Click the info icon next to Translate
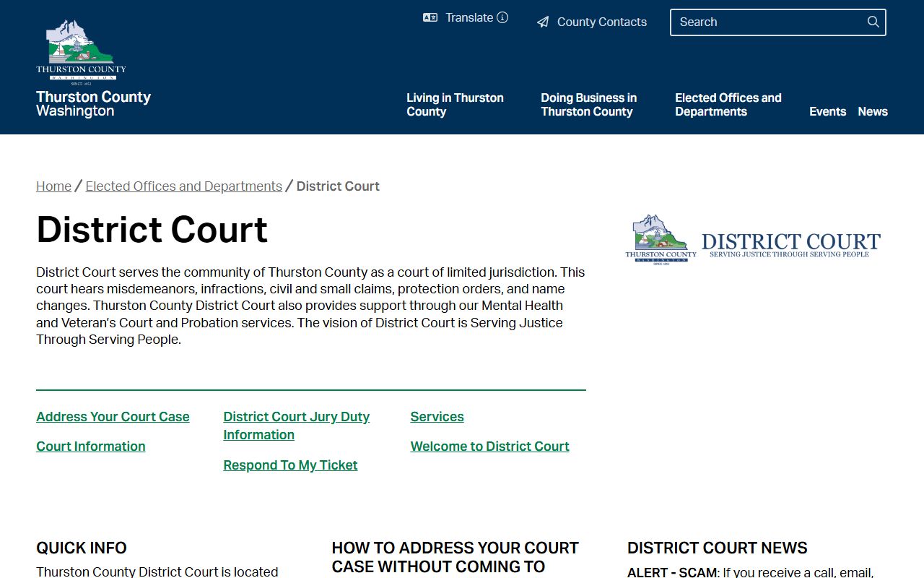This screenshot has width=924, height=578. coord(502,17)
